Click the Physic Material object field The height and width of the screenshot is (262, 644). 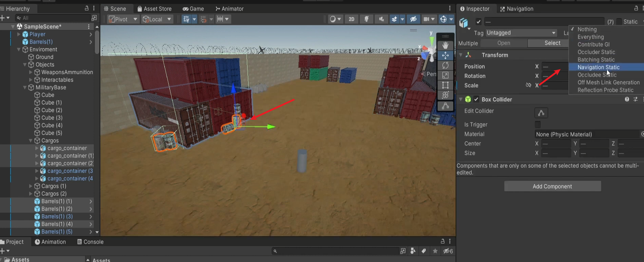click(587, 134)
